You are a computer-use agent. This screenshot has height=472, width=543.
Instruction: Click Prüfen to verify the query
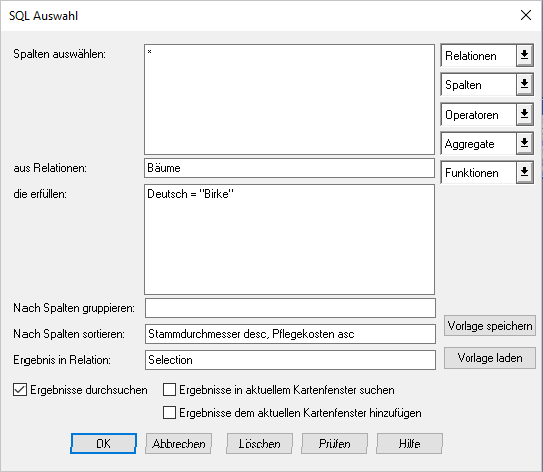pyautogui.click(x=334, y=443)
